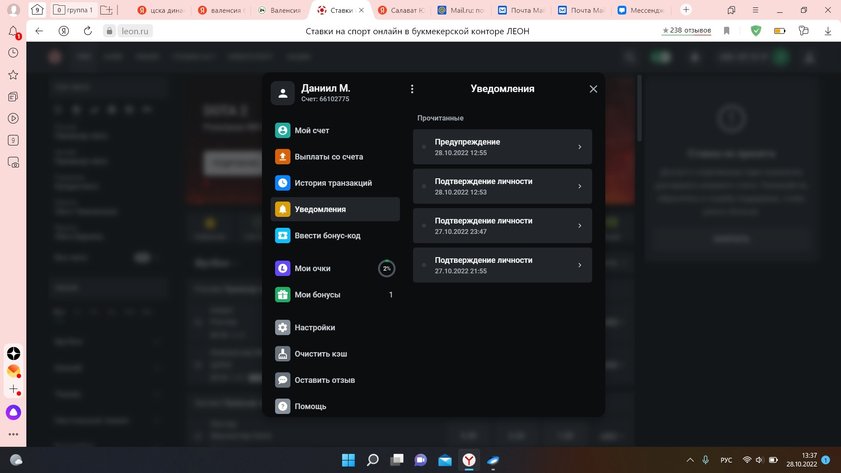Click the orange Выплаты со счета icon
Image resolution: width=841 pixels, height=473 pixels.
click(x=283, y=157)
